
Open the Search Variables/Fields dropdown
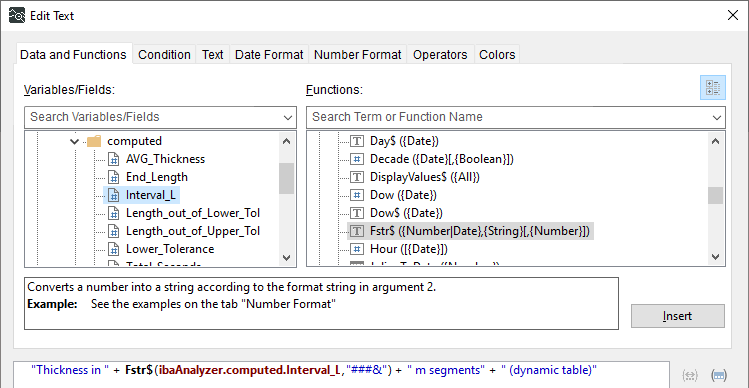tap(288, 118)
